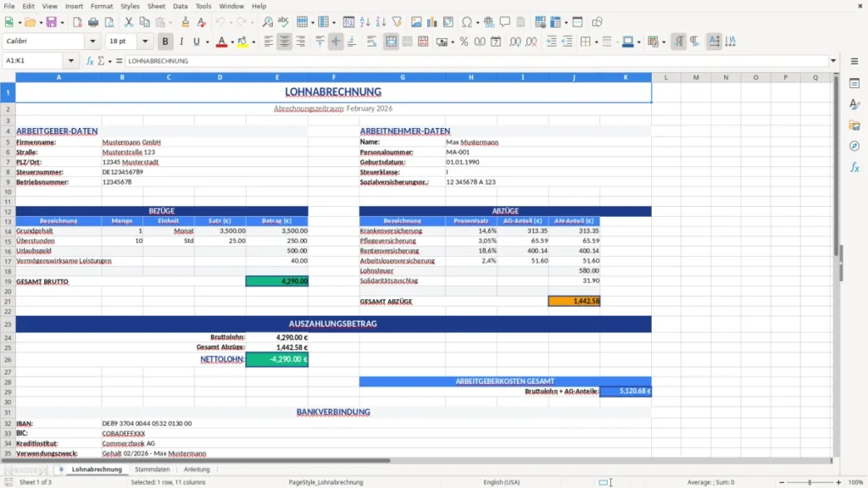Select row 19 header
The height and width of the screenshot is (488, 868).
coord(8,281)
